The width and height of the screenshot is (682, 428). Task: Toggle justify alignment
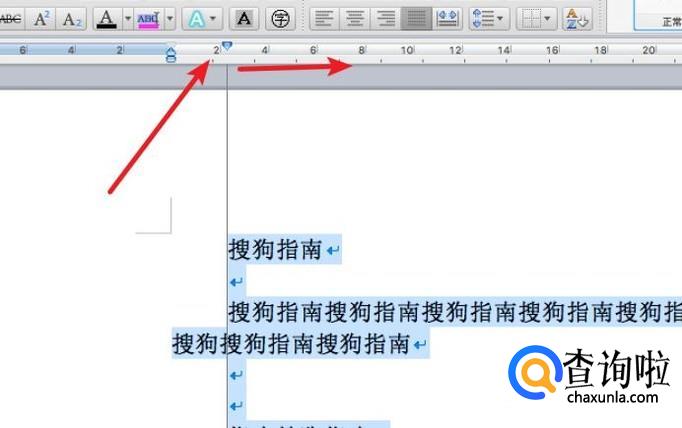[416, 19]
